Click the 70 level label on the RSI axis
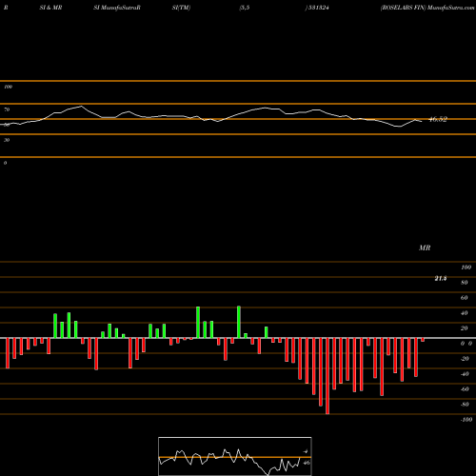Screen dimensions: 476x476 7,109
